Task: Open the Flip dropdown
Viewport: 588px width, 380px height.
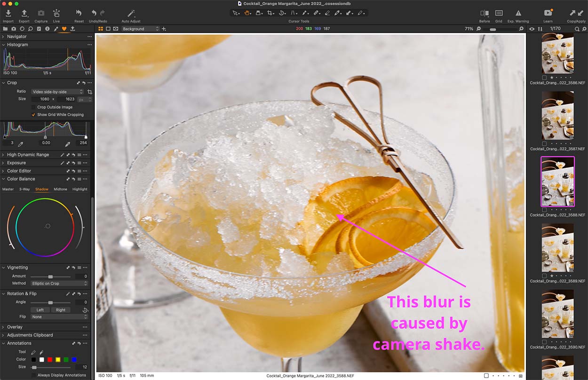Action: click(x=59, y=317)
